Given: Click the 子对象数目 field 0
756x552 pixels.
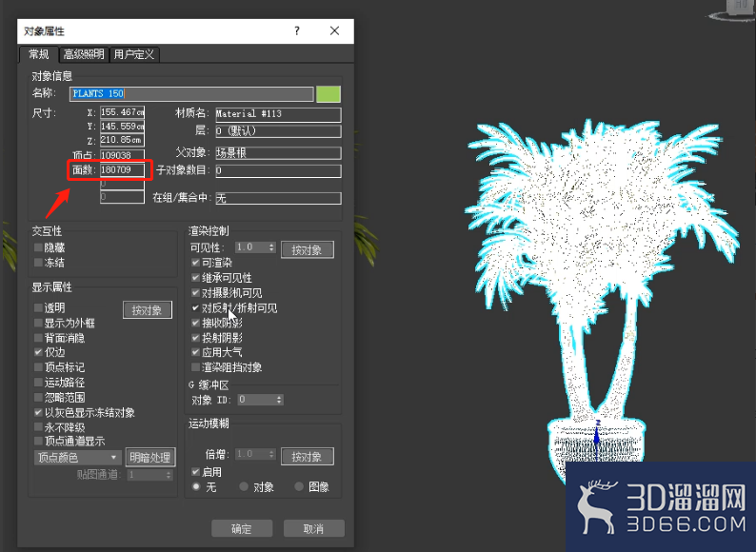Looking at the screenshot, I should 278,170.
